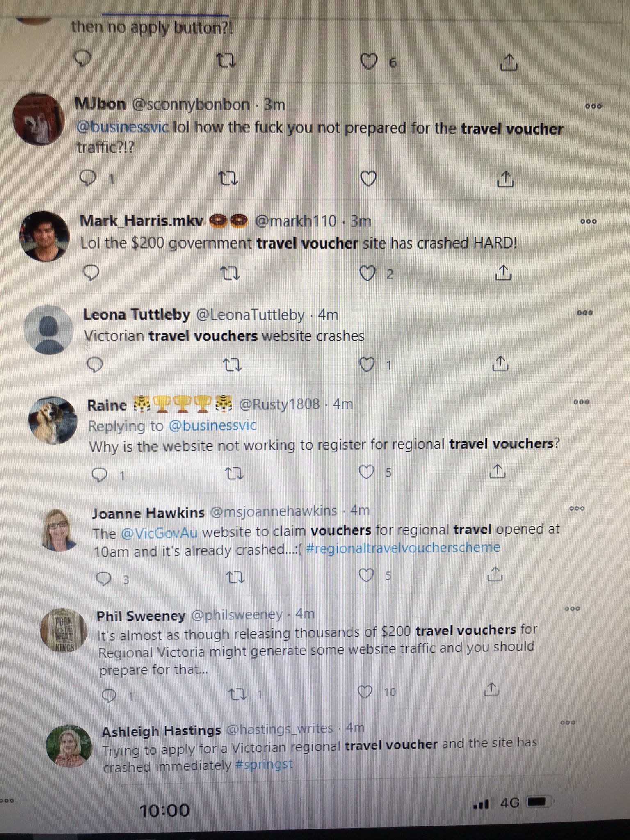Share Leona Tuttleby's tweet
The height and width of the screenshot is (840, 630).
[500, 363]
